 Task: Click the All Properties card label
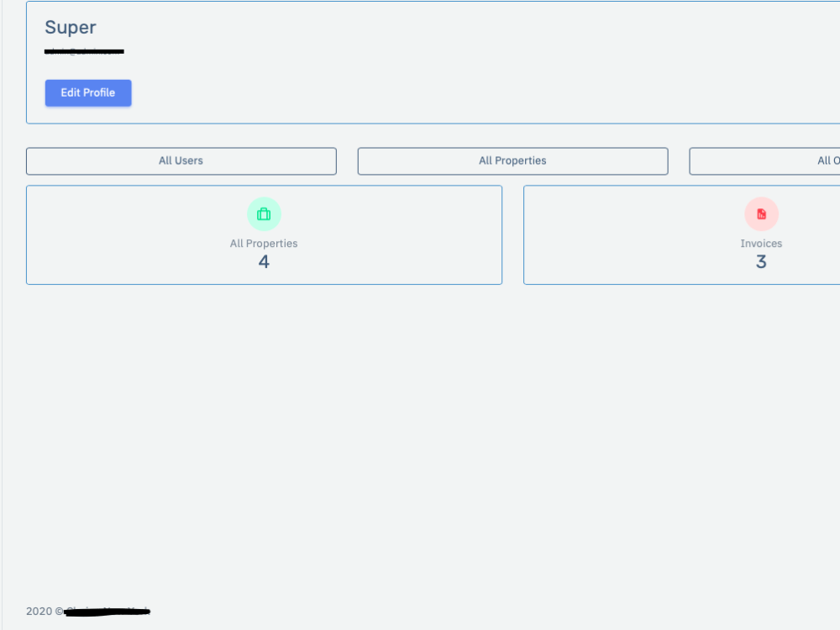point(264,244)
